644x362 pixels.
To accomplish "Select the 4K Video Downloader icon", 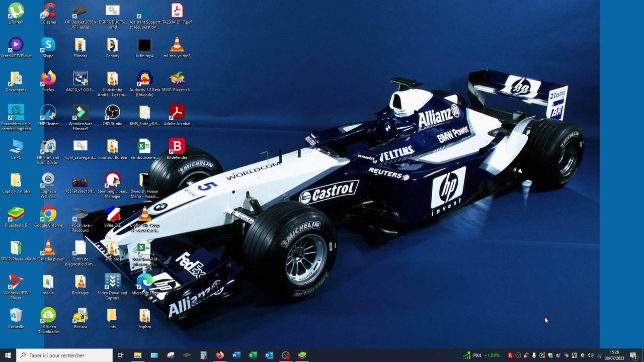I will tap(48, 321).
